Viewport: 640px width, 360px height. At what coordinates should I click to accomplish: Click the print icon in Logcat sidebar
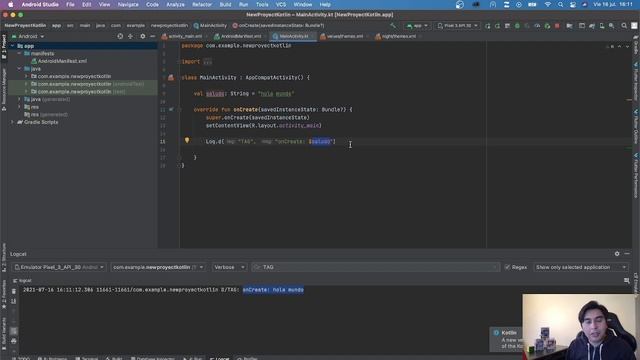point(13,341)
